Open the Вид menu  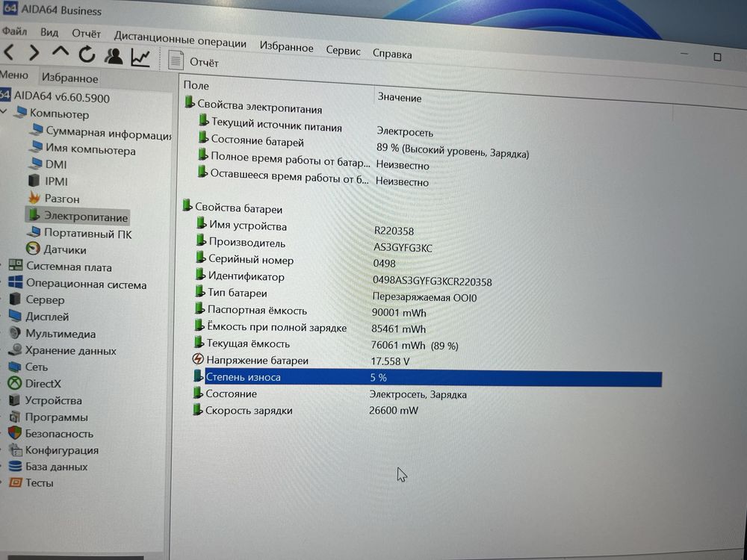coord(49,32)
